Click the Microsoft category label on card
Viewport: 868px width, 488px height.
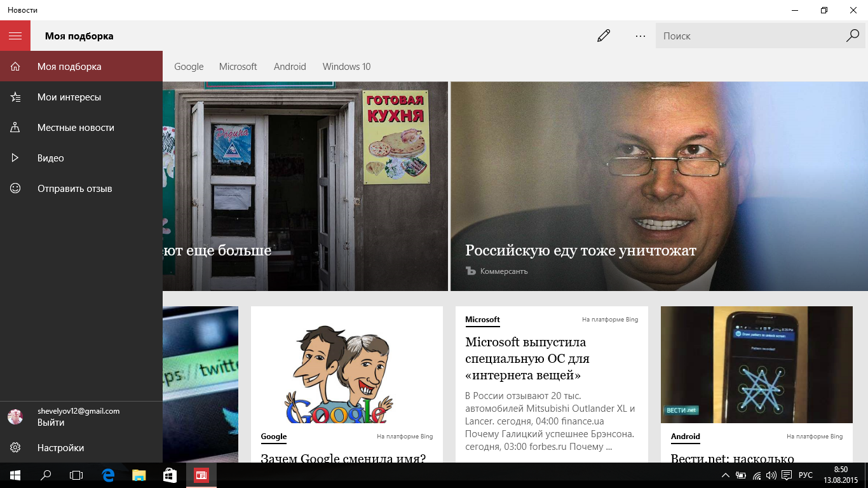pos(482,320)
